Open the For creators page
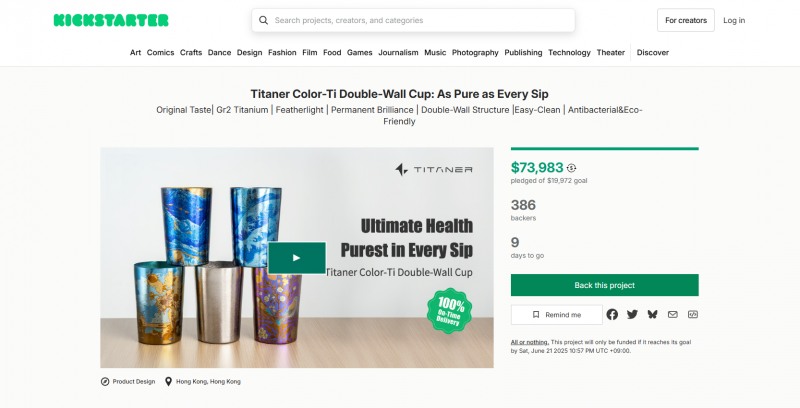This screenshot has width=800, height=408. point(686,20)
